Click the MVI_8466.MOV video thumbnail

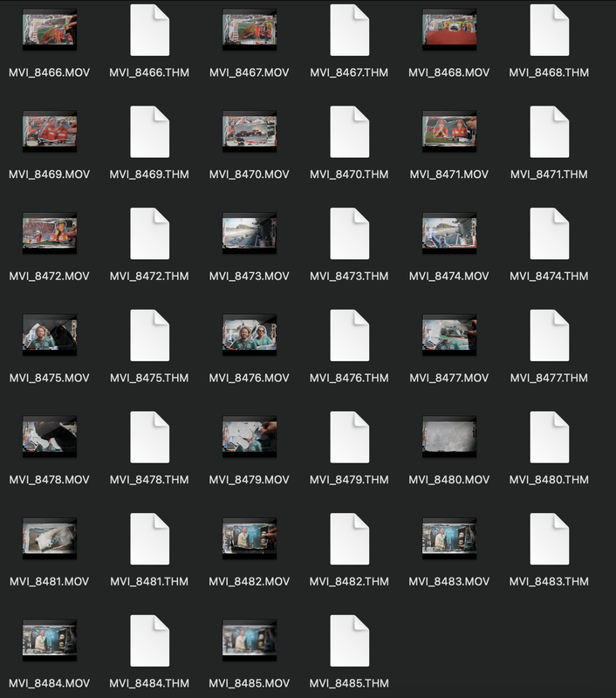tap(50, 30)
